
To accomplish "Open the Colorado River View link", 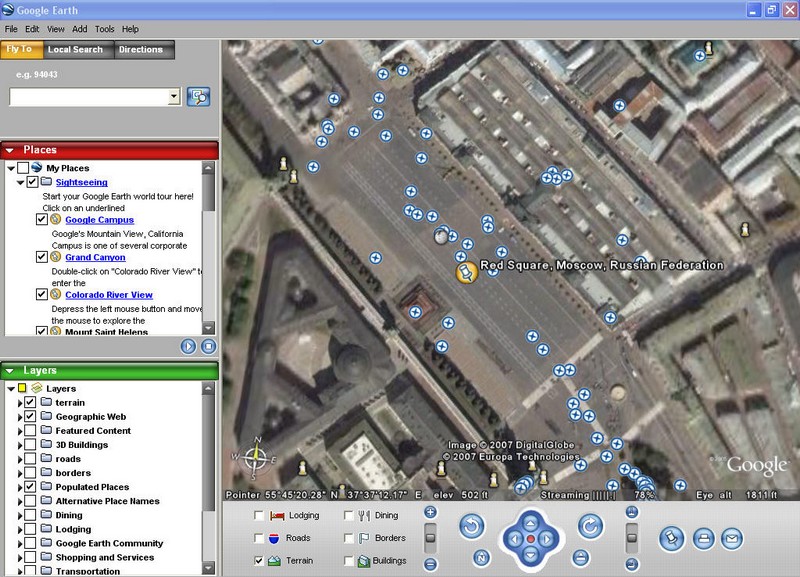I will (x=109, y=295).
